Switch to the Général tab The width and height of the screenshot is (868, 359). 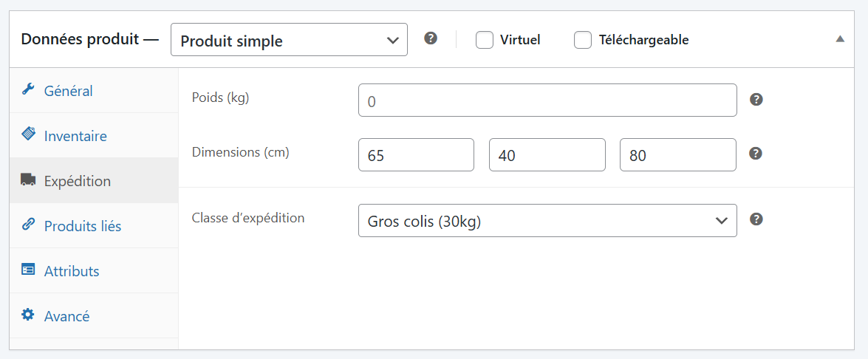69,91
